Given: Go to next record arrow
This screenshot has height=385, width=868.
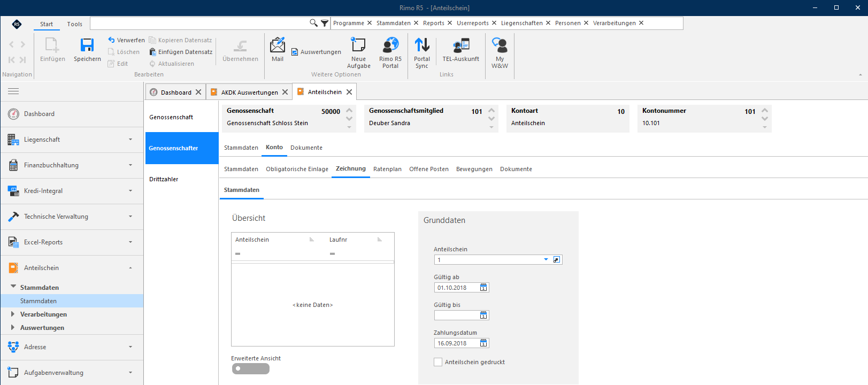Looking at the screenshot, I should coord(22,44).
